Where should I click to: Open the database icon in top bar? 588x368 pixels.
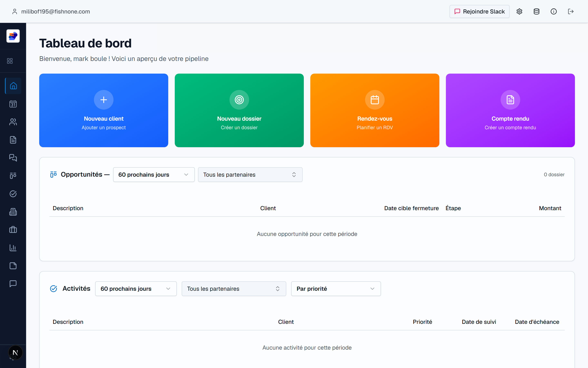[537, 11]
